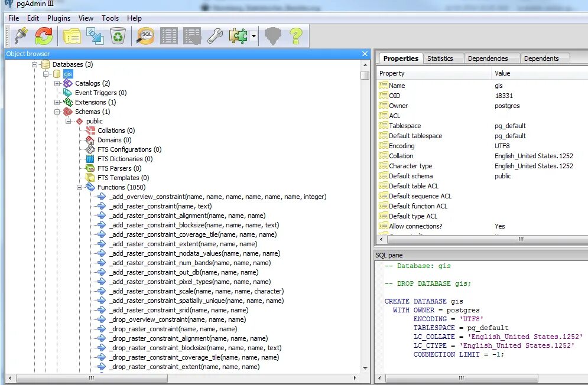Open the SQL query tool
Viewport: 588px width, 385px height.
tap(145, 36)
